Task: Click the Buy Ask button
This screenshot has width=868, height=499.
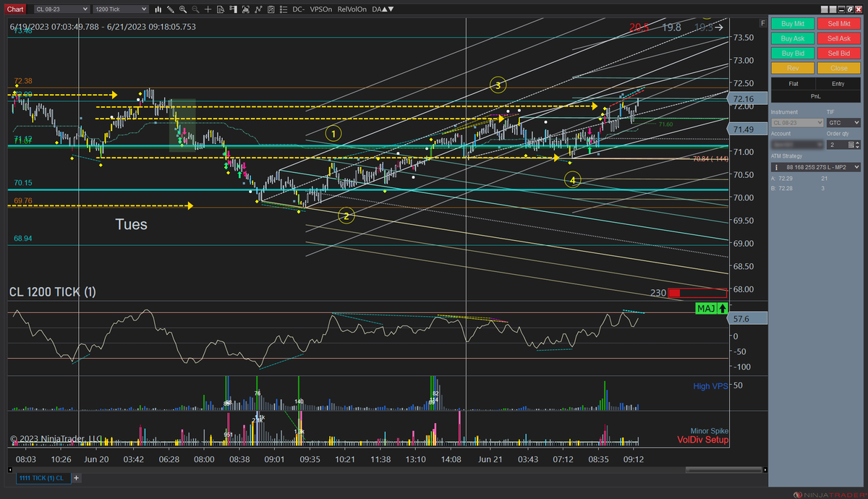Action: coord(793,38)
